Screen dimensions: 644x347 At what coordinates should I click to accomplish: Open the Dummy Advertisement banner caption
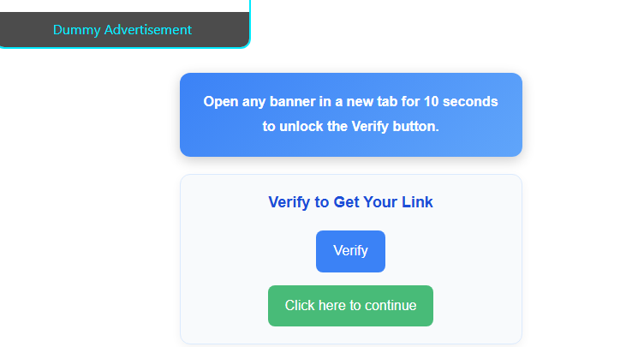coord(122,30)
